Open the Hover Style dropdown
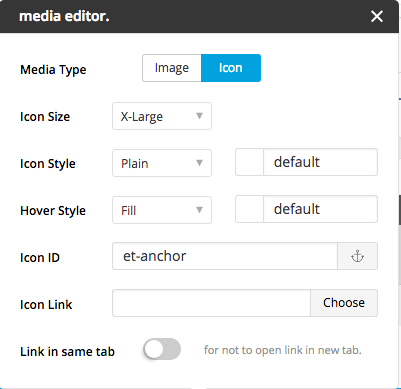 pos(162,210)
